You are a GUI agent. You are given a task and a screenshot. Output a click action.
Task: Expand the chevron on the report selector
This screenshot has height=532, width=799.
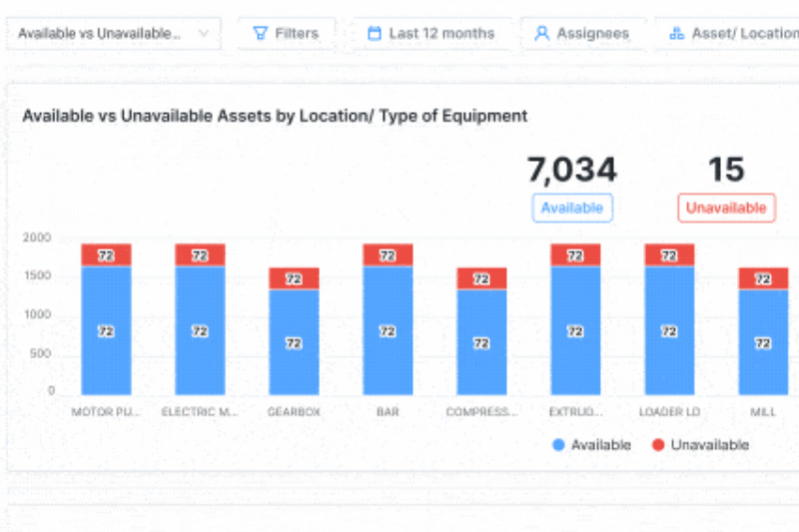click(204, 33)
